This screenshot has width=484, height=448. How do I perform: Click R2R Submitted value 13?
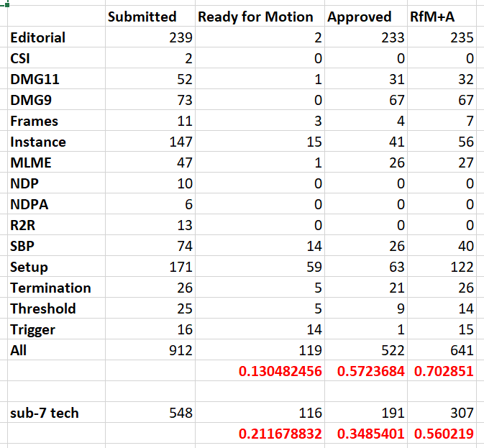pos(150,224)
